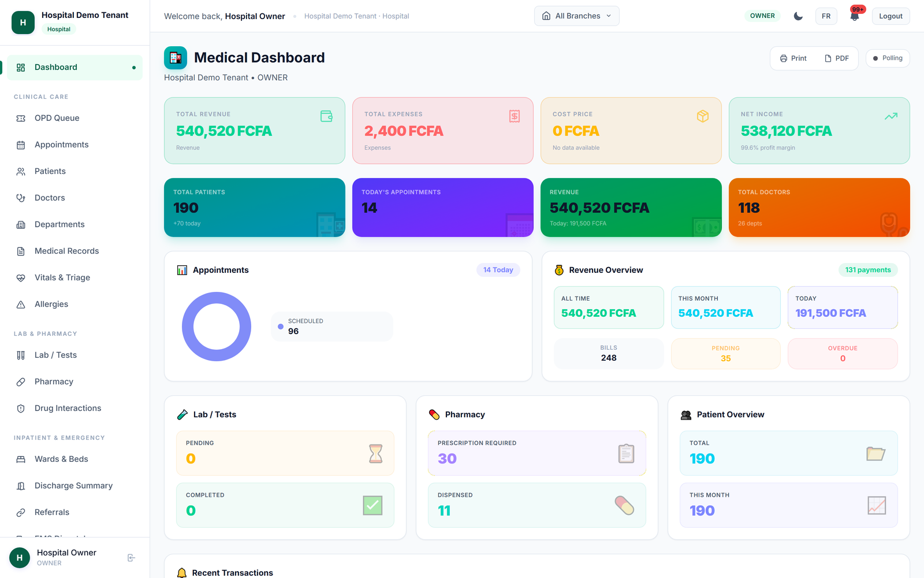Click the pill icon in Dispensed card
Screen dimensions: 924x578
click(625, 506)
